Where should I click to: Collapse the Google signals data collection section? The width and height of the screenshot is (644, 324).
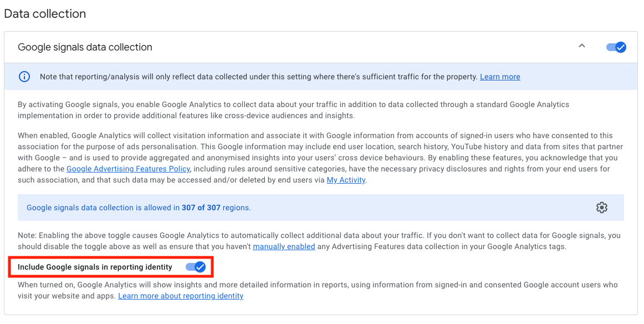tap(581, 46)
